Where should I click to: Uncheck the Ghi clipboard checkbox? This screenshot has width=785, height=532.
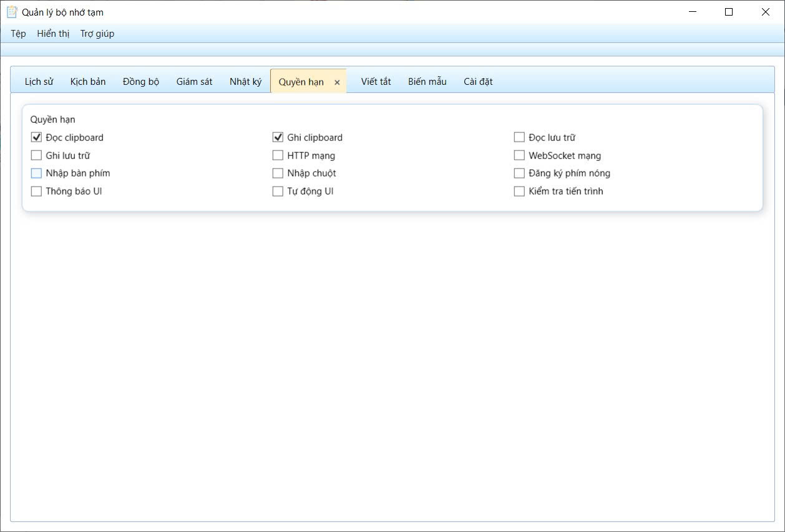278,137
